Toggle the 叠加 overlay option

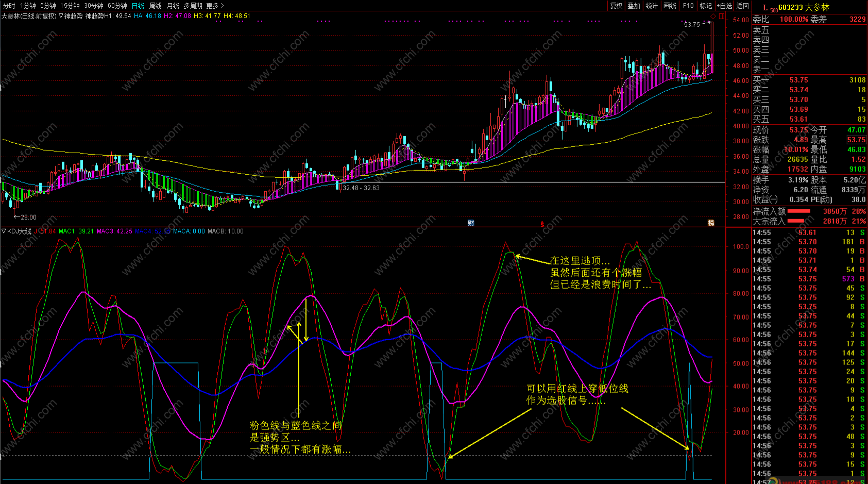(x=634, y=6)
